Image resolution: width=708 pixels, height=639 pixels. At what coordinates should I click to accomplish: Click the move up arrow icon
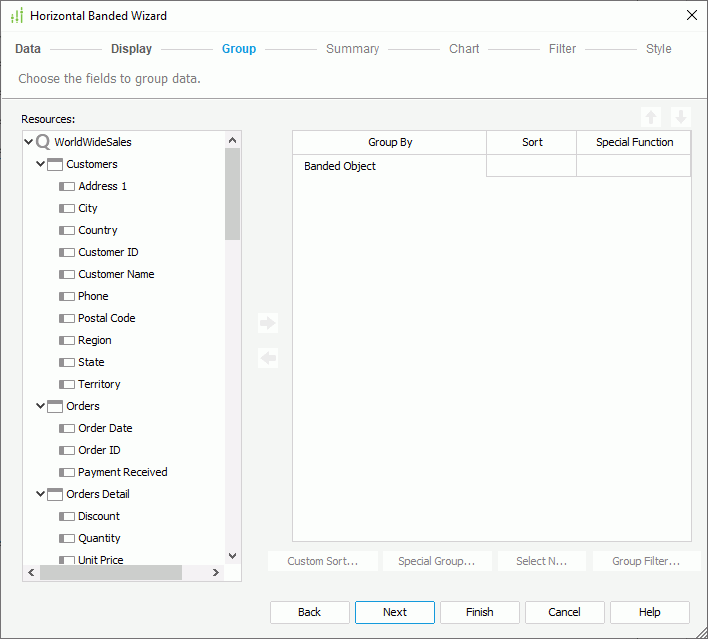(x=652, y=117)
